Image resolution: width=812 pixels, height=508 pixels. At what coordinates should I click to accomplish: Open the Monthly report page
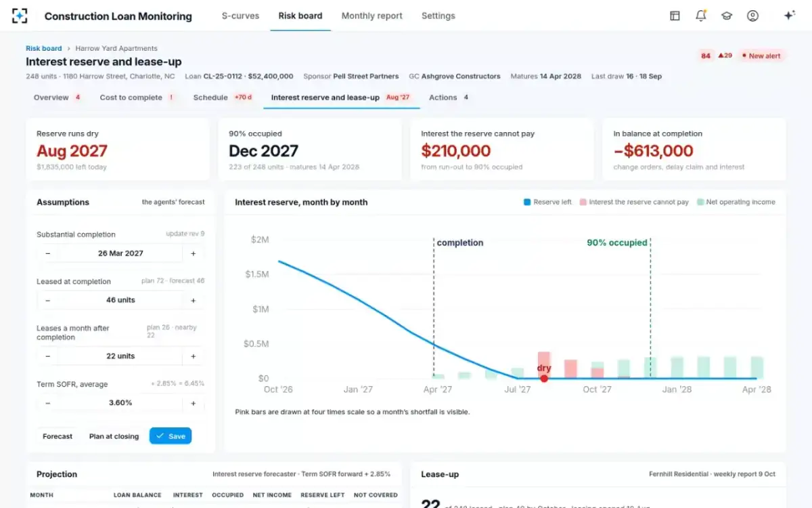(x=371, y=16)
